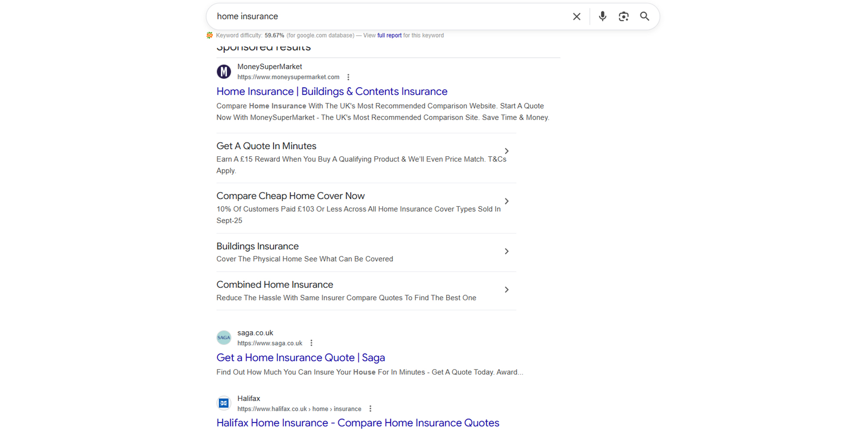Open three-dot menu beside moneysupermarket.com URL

(348, 77)
